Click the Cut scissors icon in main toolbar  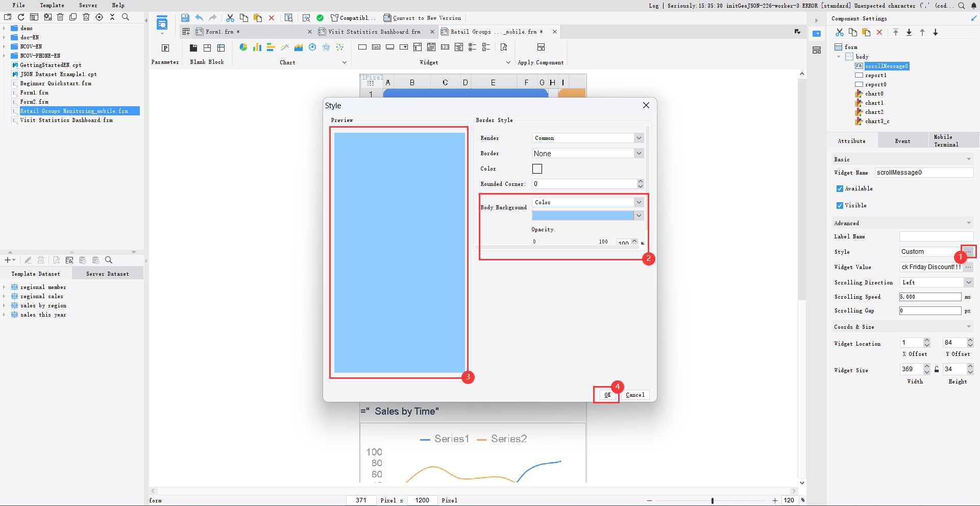pos(230,18)
